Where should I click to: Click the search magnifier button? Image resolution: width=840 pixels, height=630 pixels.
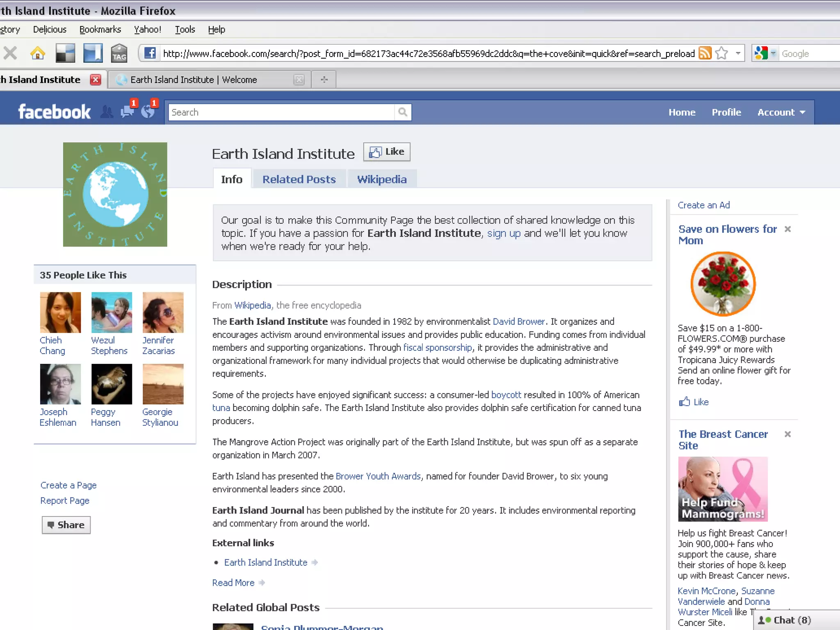(x=403, y=112)
